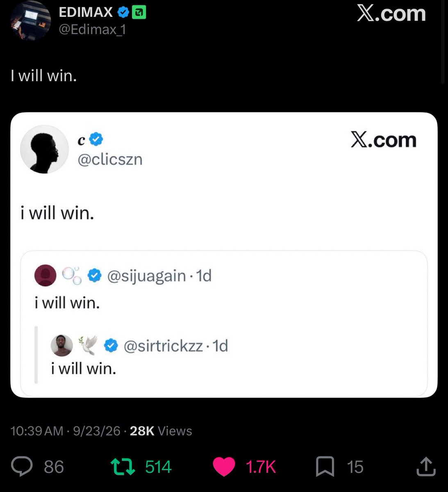Click the sirtrickzz verified badge
448x492 pixels.
coord(111,346)
